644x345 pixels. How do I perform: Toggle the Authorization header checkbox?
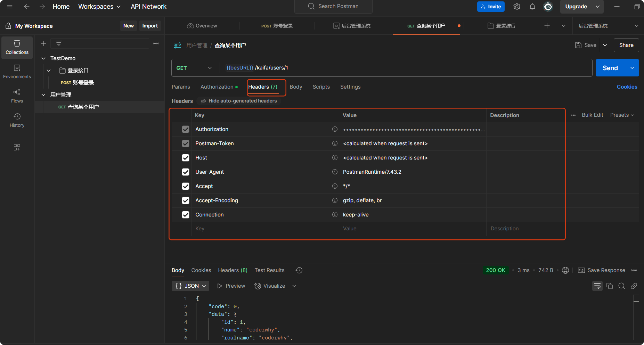[x=186, y=129]
